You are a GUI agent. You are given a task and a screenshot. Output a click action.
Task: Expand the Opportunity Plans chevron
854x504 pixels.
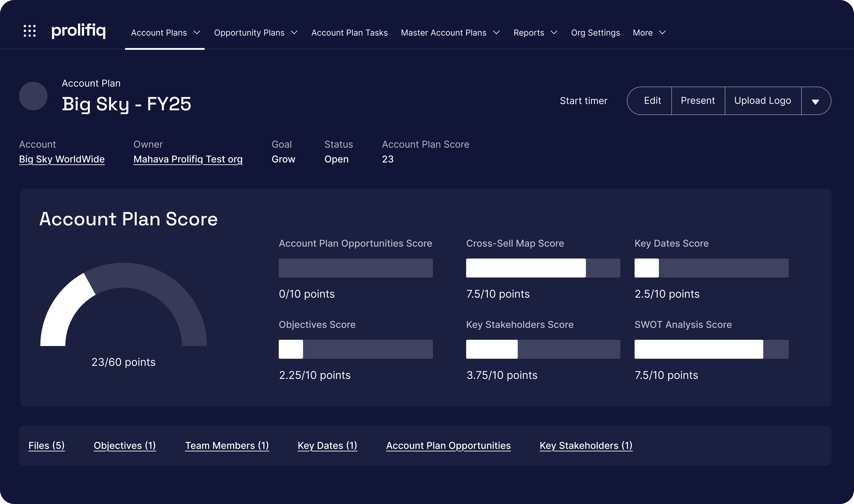[x=294, y=33]
